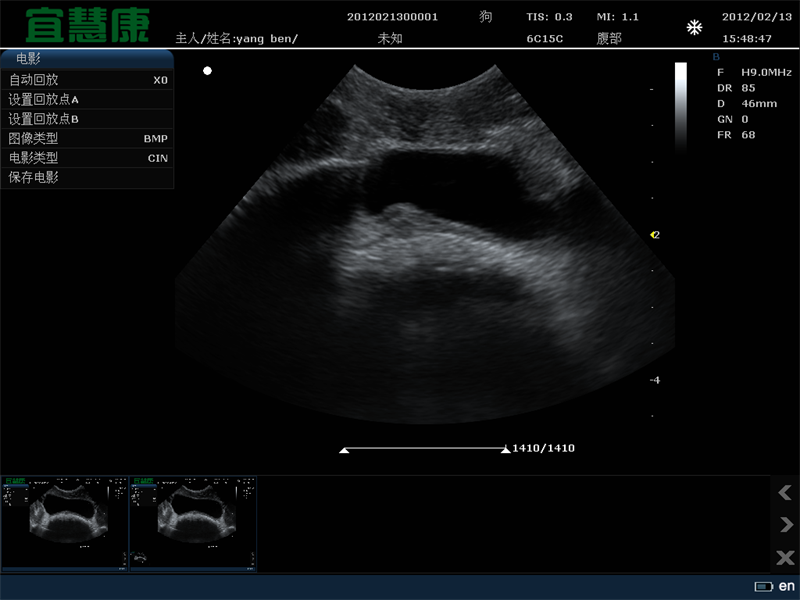Viewport: 800px width, 600px height.
Task: Click 保存电影 to save the cine
Action: pos(87,178)
